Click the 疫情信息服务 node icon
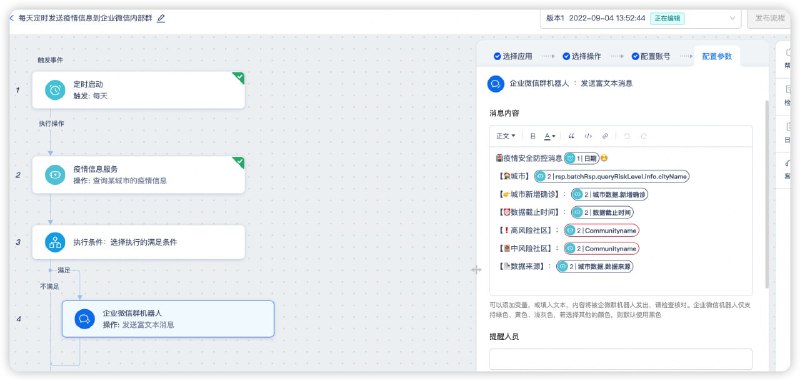Viewport: 800px width, 381px height. point(55,174)
